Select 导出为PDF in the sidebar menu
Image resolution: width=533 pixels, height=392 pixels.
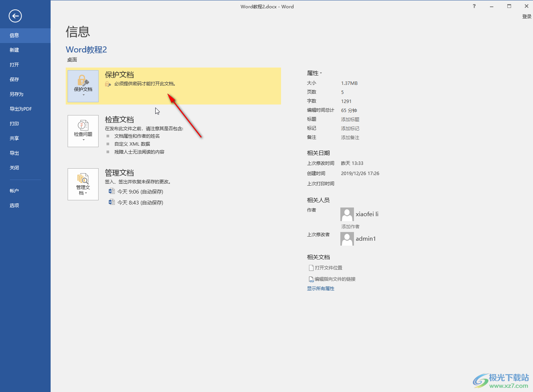click(x=25, y=109)
